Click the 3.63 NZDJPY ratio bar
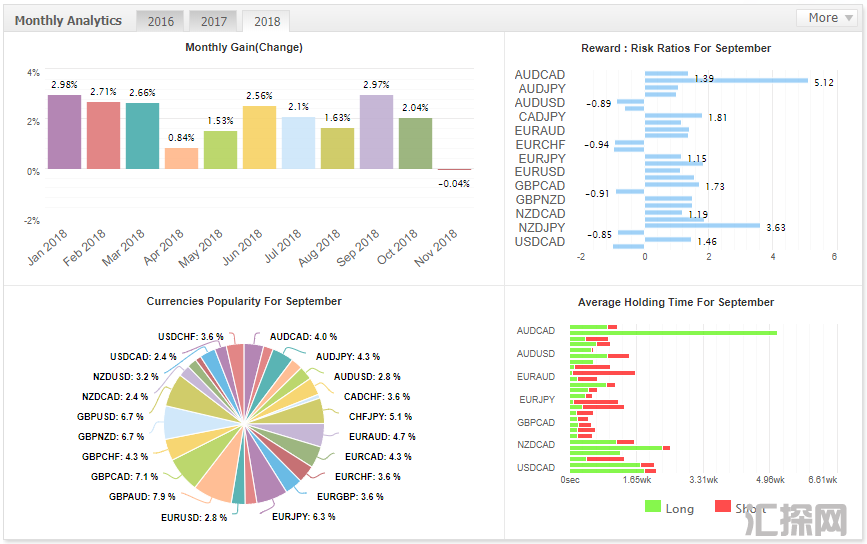 [702, 226]
